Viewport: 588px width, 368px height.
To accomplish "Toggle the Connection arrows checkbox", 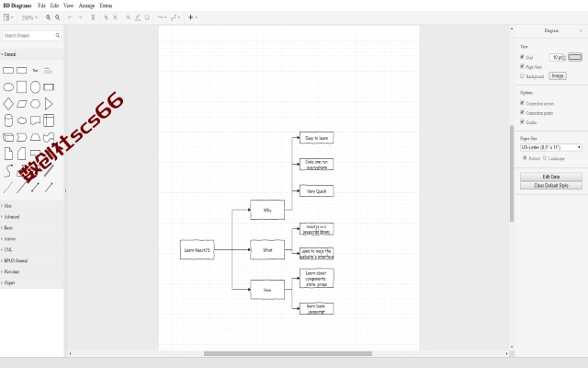I will click(522, 103).
